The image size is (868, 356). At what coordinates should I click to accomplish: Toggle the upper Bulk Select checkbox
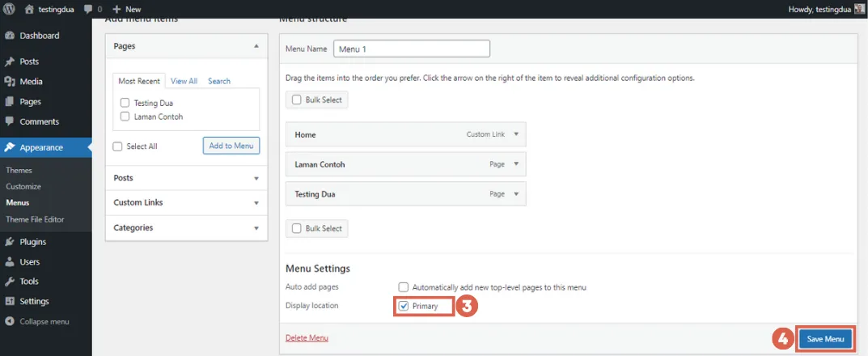(x=297, y=100)
